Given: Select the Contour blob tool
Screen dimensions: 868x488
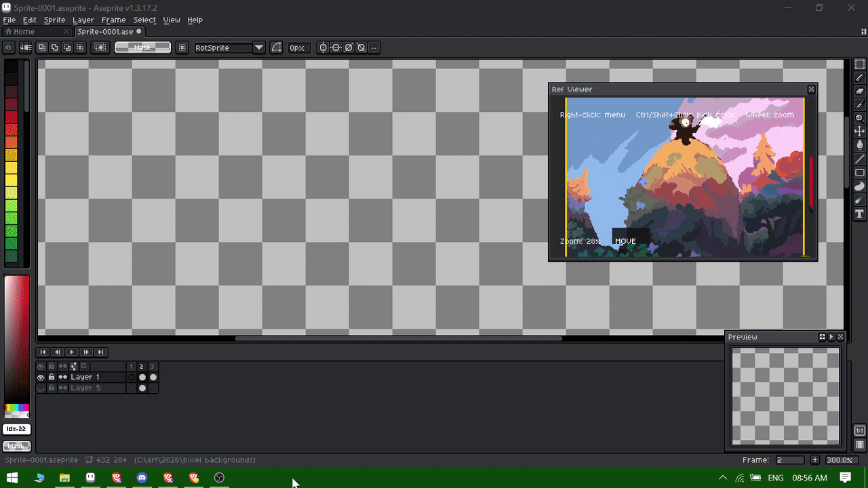Looking at the screenshot, I should [x=859, y=186].
